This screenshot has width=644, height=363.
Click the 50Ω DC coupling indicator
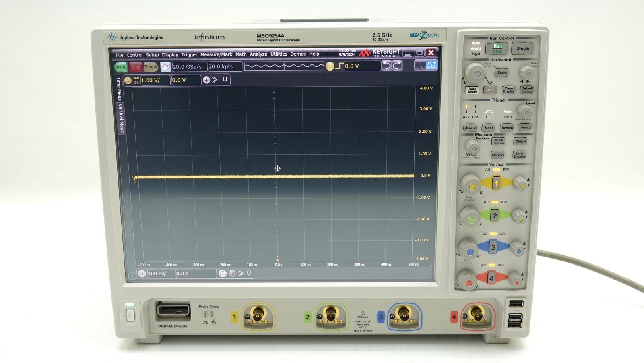pyautogui.click(x=136, y=81)
